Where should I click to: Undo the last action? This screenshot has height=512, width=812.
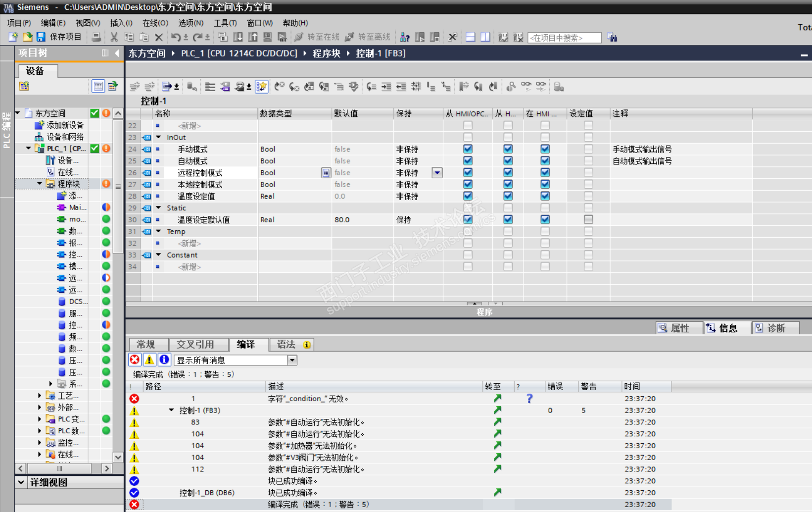(176, 37)
